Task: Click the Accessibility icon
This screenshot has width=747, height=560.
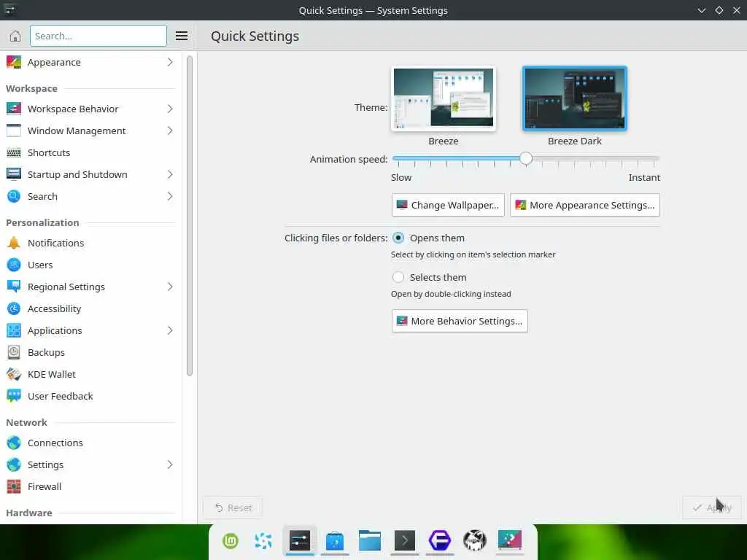Action: (14, 308)
